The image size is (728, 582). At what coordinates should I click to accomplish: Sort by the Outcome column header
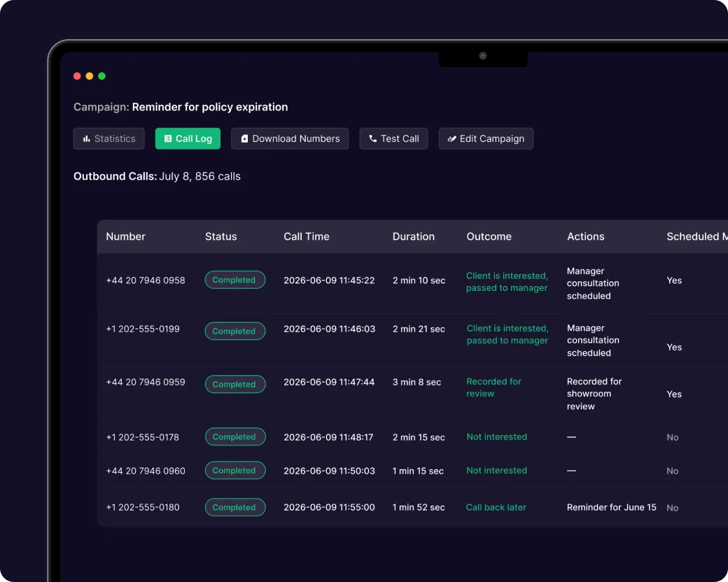pos(489,236)
